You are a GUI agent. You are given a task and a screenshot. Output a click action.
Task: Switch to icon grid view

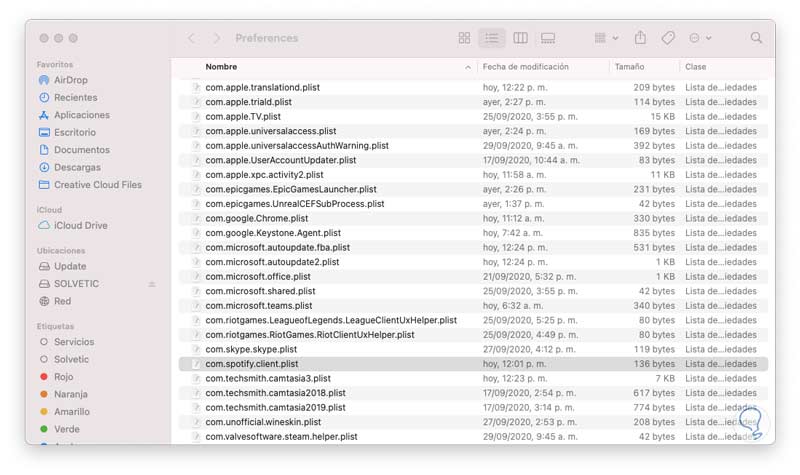click(x=464, y=38)
